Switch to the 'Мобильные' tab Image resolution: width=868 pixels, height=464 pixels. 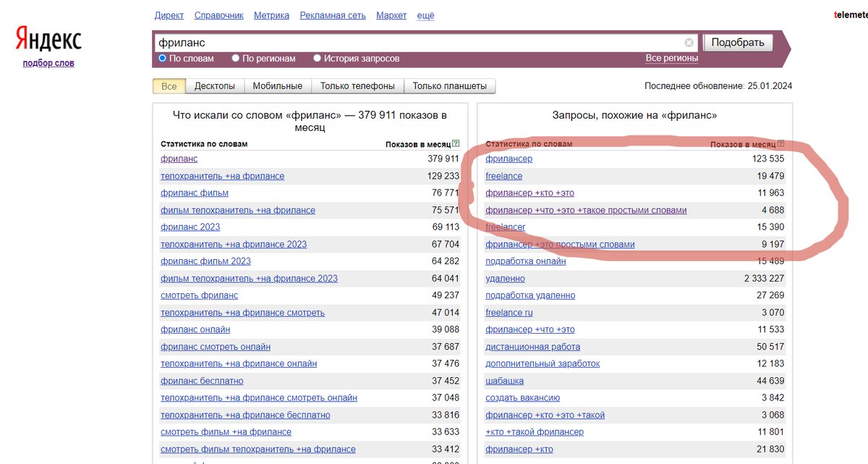pyautogui.click(x=278, y=86)
